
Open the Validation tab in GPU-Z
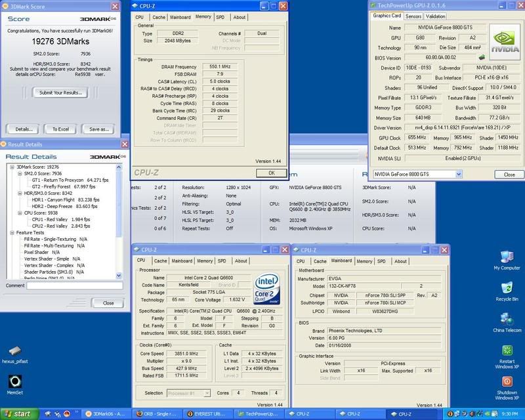[x=434, y=16]
